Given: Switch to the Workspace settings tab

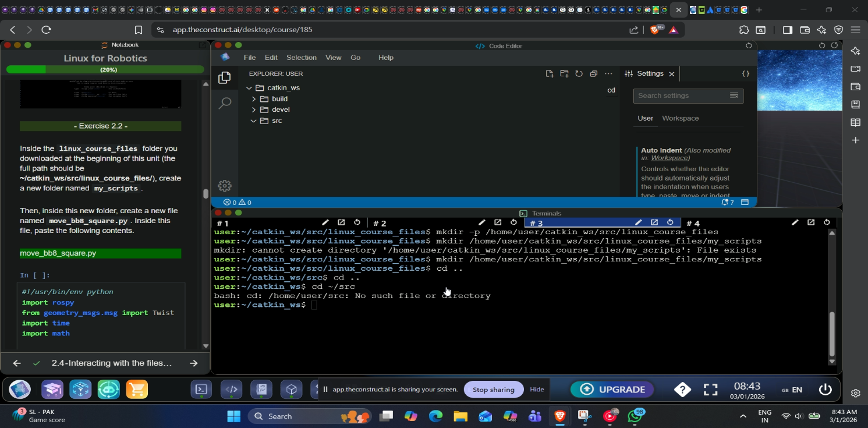Looking at the screenshot, I should tap(680, 118).
